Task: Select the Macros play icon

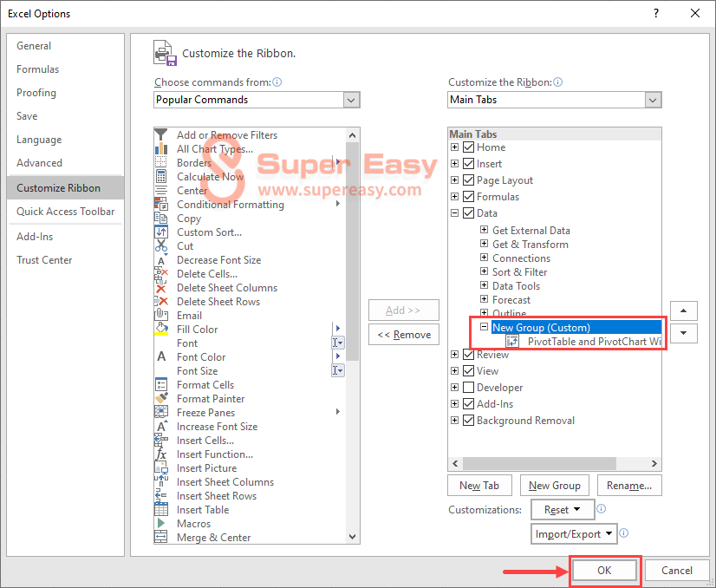Action: click(x=160, y=524)
